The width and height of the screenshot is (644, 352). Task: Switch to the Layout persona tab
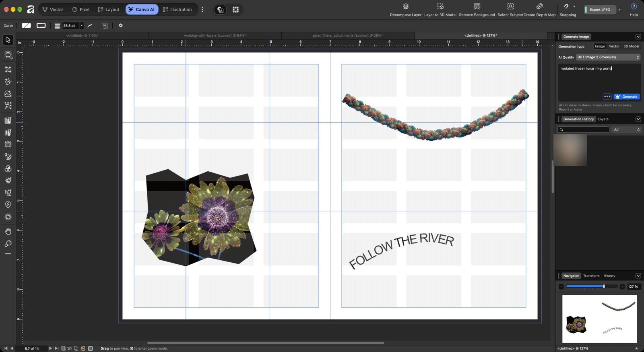click(x=109, y=9)
